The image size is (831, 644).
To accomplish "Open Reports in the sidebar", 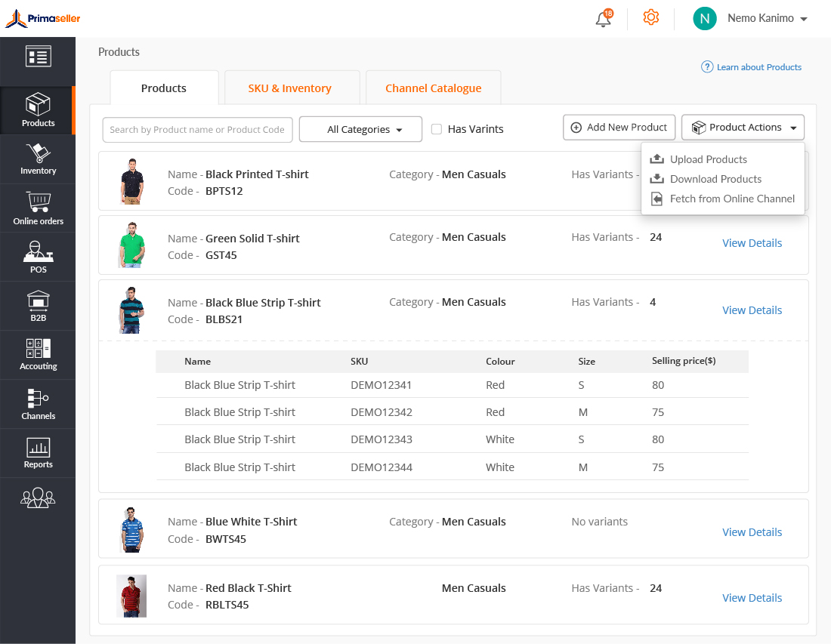I will click(38, 453).
